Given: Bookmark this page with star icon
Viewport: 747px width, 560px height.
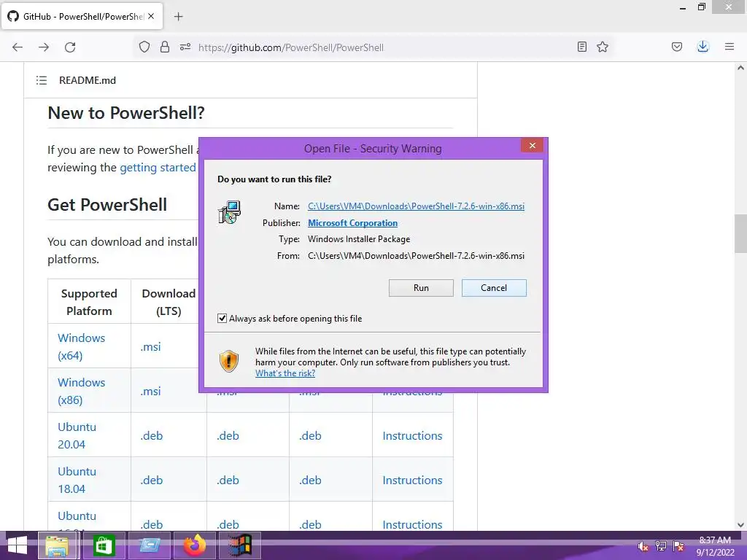Looking at the screenshot, I should tap(603, 47).
